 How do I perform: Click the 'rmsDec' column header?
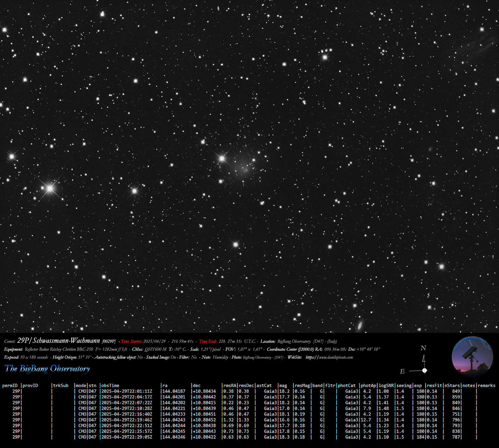point(246,386)
